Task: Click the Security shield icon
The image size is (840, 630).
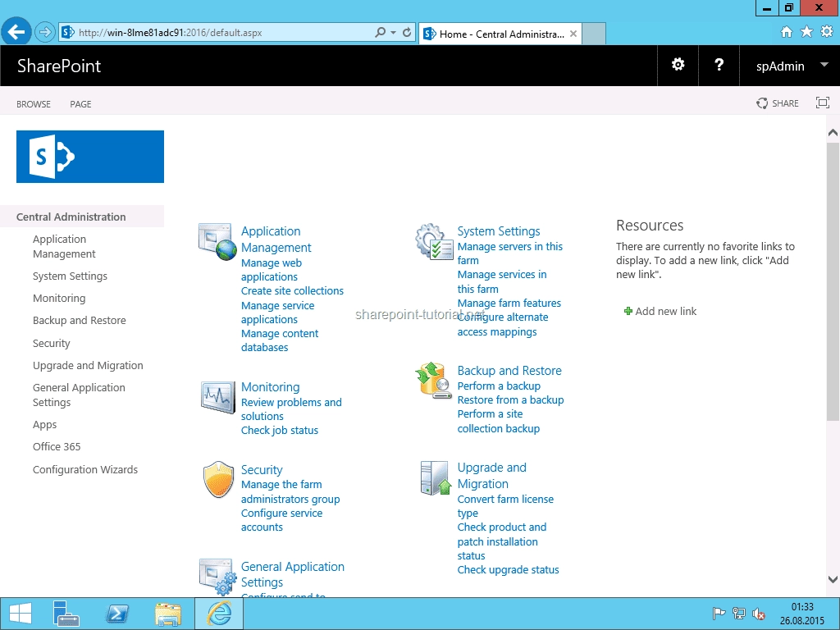Action: click(x=218, y=479)
